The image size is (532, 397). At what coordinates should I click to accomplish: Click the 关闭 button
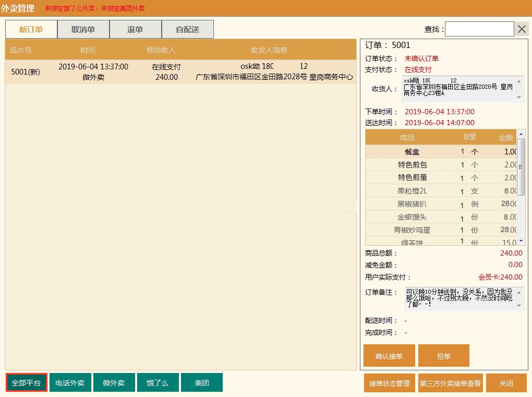pos(506,383)
